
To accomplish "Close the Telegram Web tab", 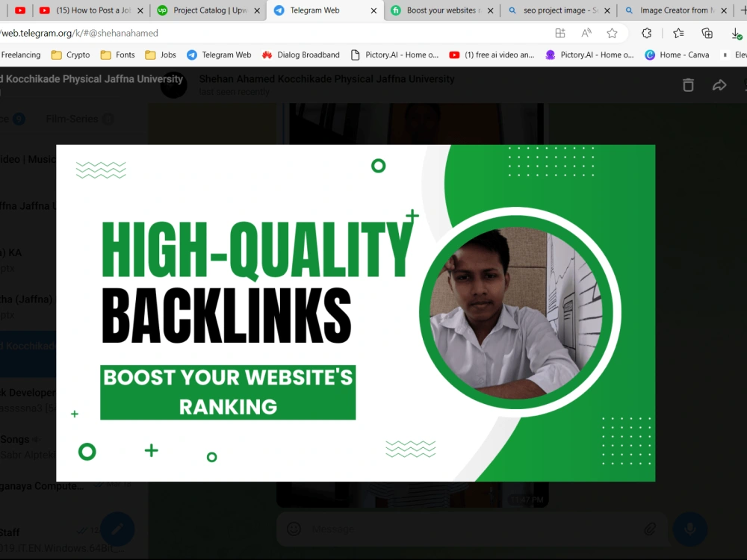I will pyautogui.click(x=373, y=10).
